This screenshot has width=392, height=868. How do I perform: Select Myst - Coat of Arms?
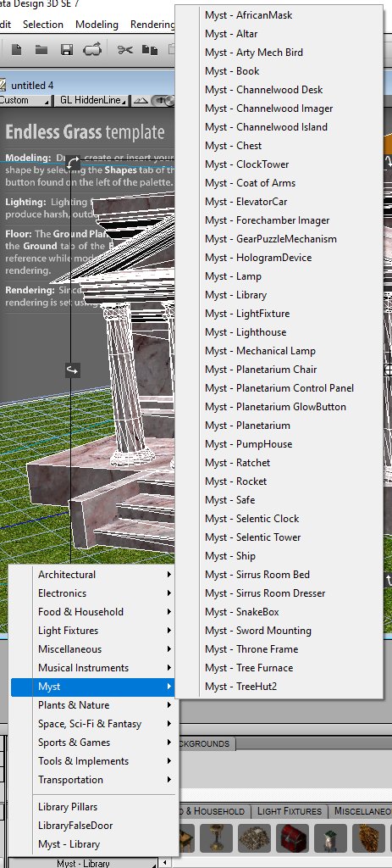(x=279, y=183)
